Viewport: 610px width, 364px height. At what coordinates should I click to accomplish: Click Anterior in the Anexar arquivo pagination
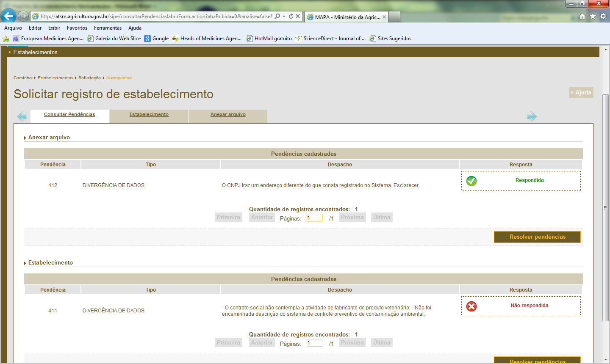click(262, 218)
